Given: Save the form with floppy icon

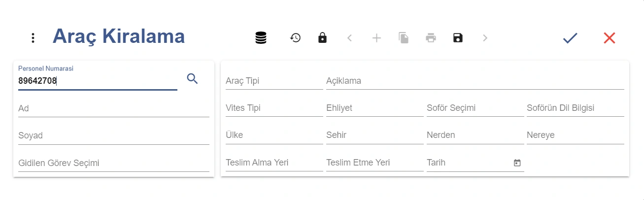Looking at the screenshot, I should click(458, 38).
